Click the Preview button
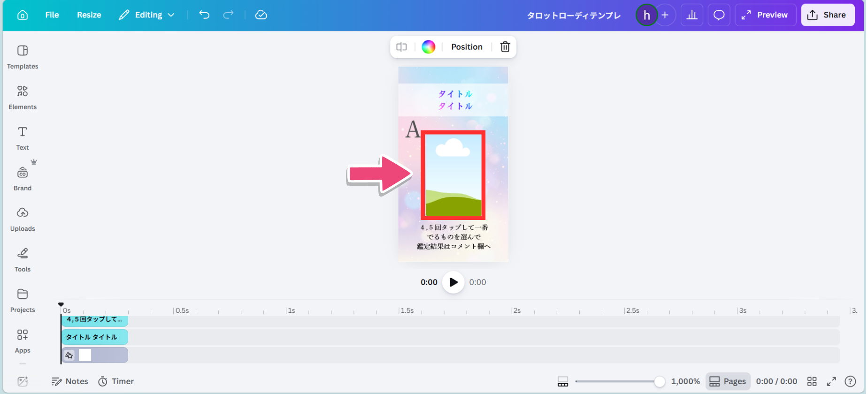868x394 pixels. pos(765,15)
